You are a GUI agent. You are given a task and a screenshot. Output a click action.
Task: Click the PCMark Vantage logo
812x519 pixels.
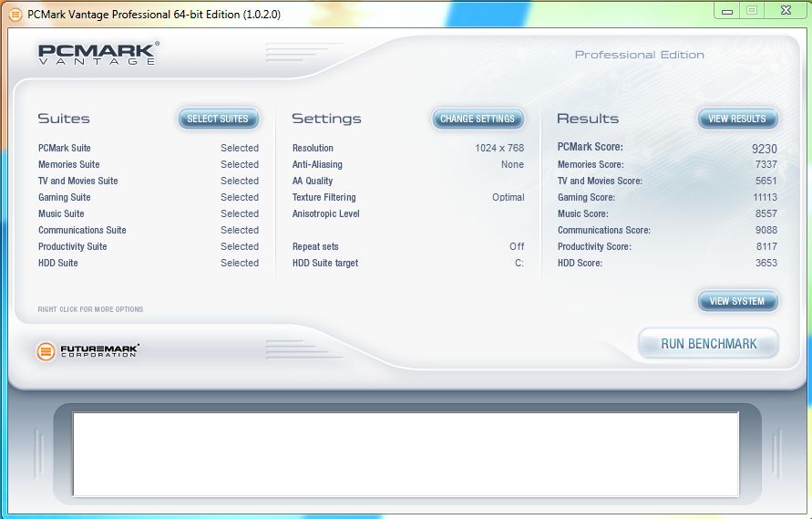[98, 54]
